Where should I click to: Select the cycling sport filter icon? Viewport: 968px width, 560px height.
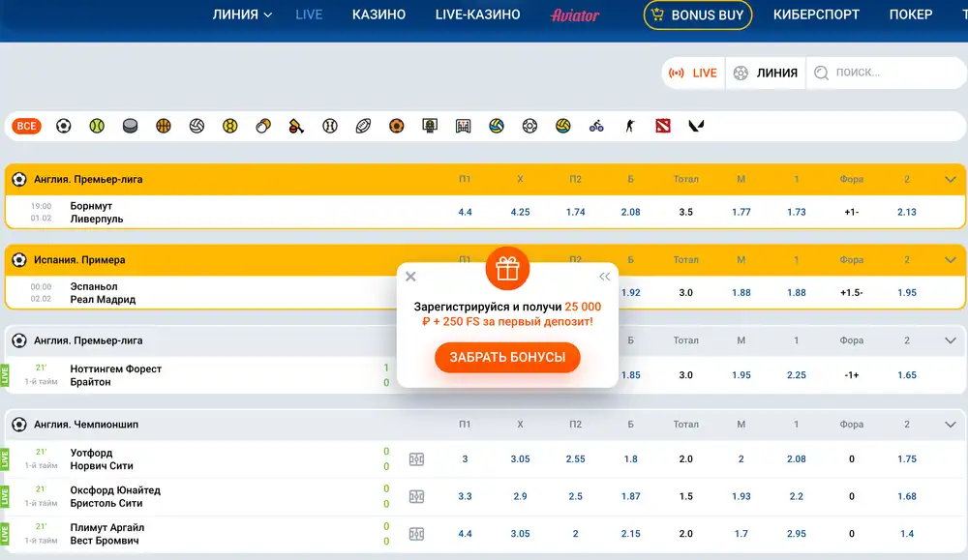click(596, 126)
